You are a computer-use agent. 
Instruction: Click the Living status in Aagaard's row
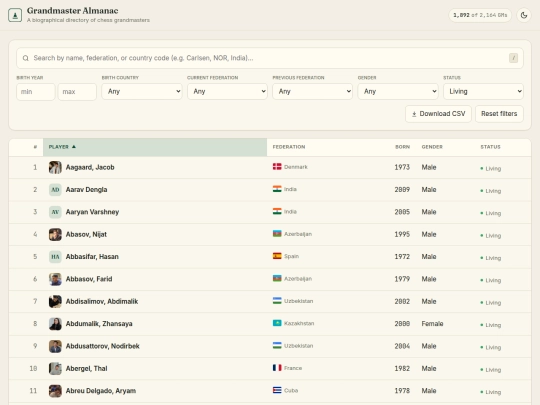pos(491,169)
